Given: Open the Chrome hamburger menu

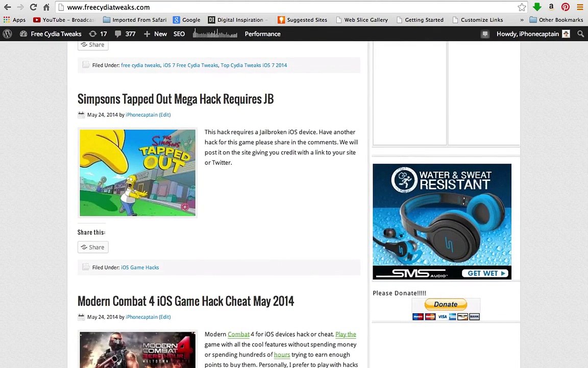Looking at the screenshot, I should tap(580, 7).
